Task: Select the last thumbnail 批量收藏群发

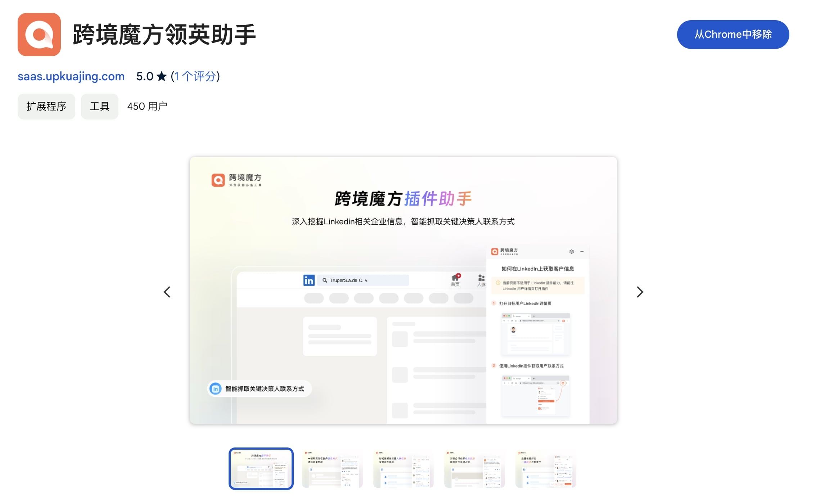Action: click(x=545, y=469)
